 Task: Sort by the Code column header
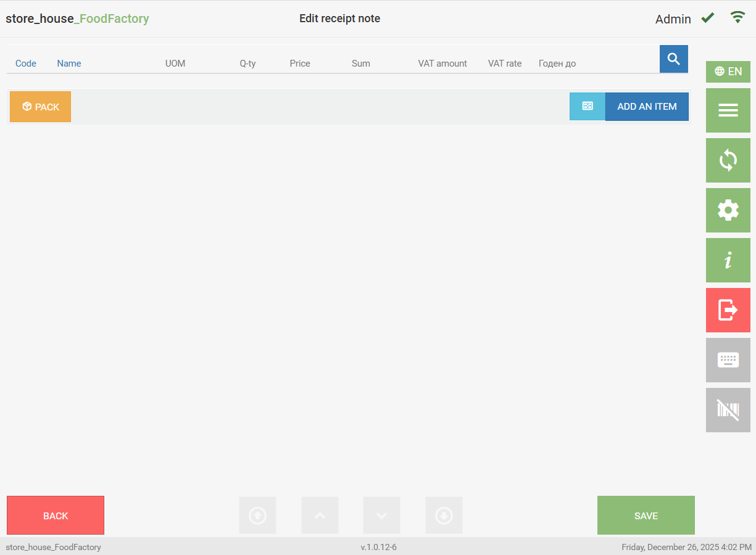(26, 64)
